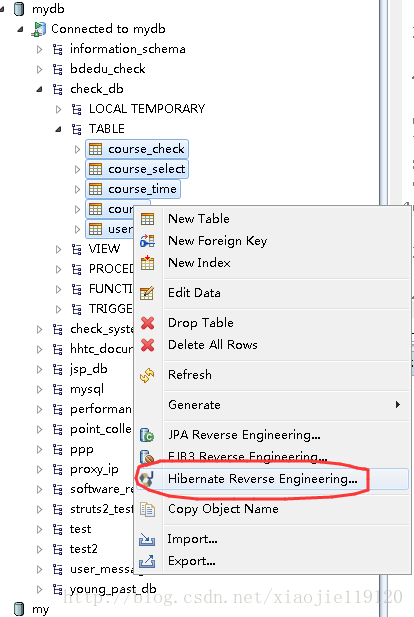Collapse the check_db node

(39, 90)
